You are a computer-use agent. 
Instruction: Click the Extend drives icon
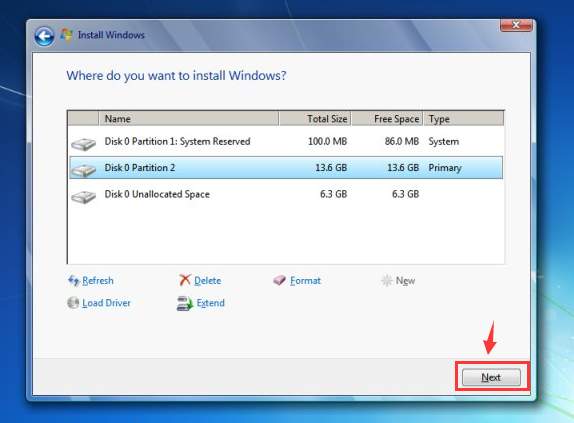185,303
